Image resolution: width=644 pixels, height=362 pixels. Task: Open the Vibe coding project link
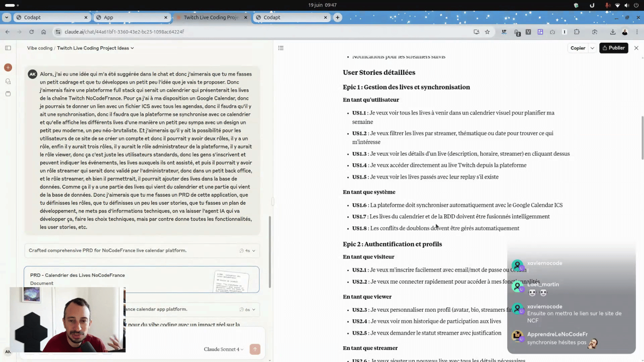(x=40, y=48)
